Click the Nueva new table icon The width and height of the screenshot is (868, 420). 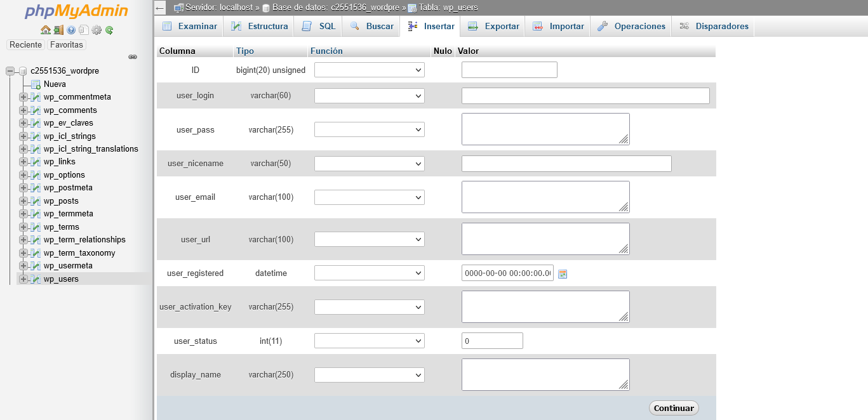(36, 84)
